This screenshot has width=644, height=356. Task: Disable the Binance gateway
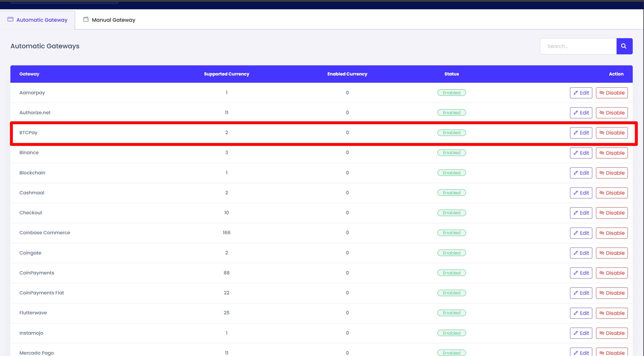612,153
